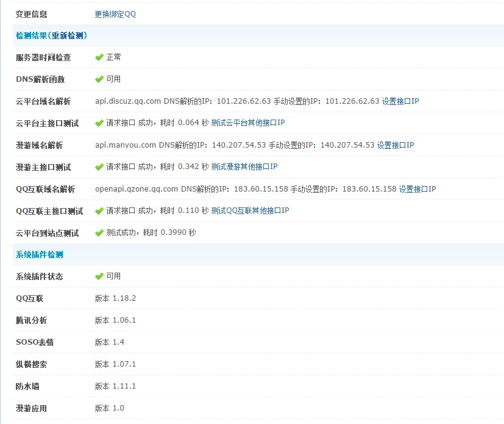Click the 耗时 0.064 秒 result text
The height and width of the screenshot is (424, 504).
(x=185, y=123)
